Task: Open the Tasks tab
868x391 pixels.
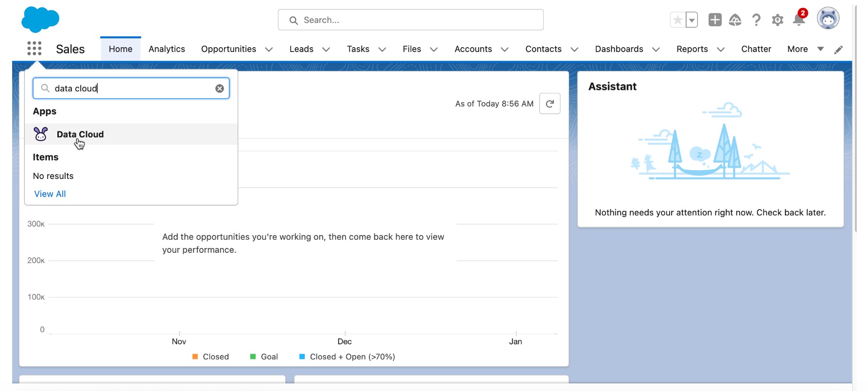Action: pyautogui.click(x=358, y=49)
